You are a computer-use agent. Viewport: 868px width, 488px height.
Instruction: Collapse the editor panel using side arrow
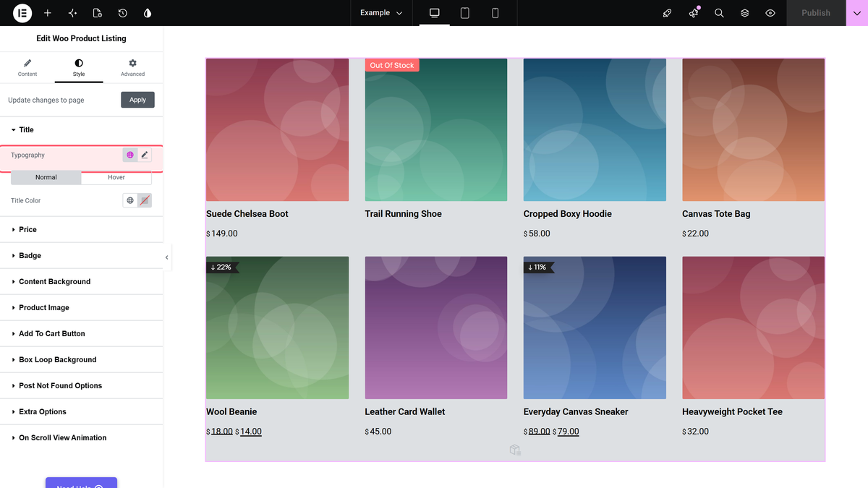(167, 257)
